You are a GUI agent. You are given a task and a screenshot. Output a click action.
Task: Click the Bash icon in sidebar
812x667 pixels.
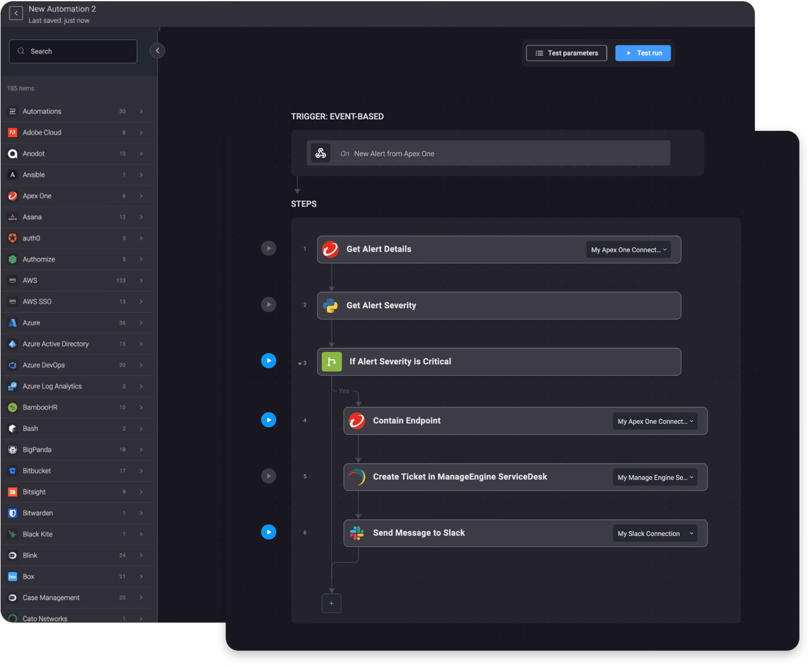tap(13, 429)
